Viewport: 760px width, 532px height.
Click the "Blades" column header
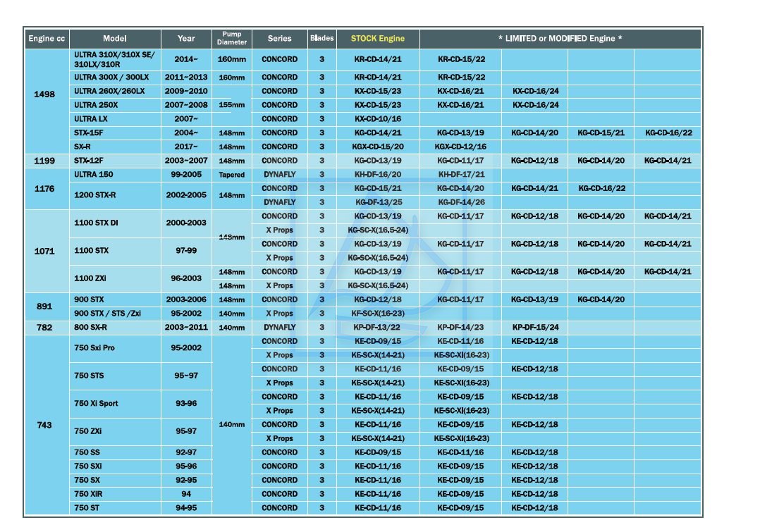point(321,39)
